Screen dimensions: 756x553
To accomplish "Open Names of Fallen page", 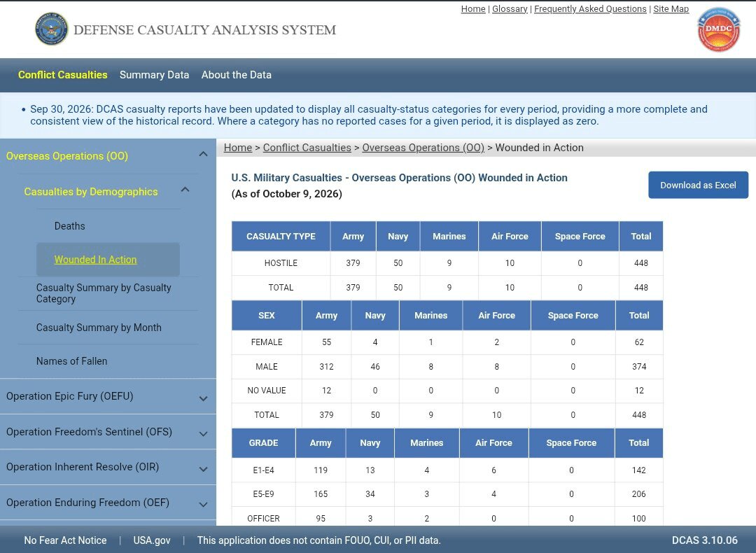I will click(x=72, y=360).
